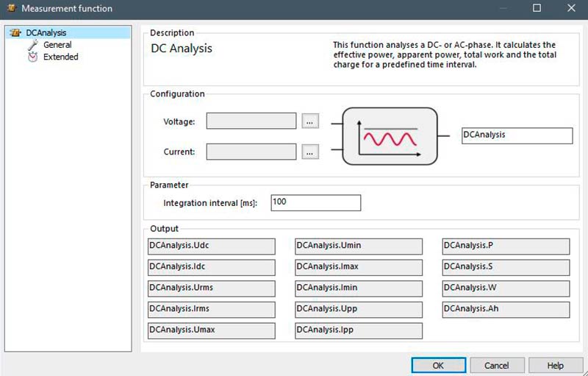The image size is (588, 376).
Task: Select the General tree item
Action: (57, 45)
